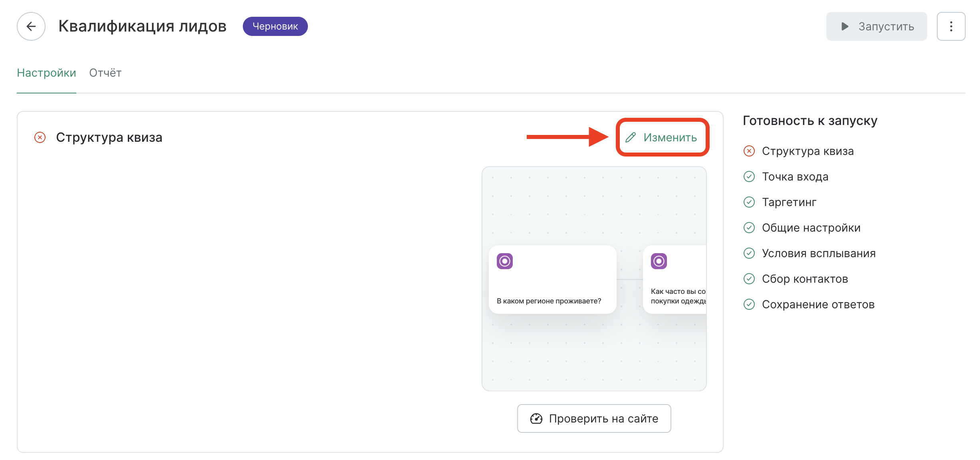
Task: Click the check icon beside Общие настройки
Action: coord(749,228)
